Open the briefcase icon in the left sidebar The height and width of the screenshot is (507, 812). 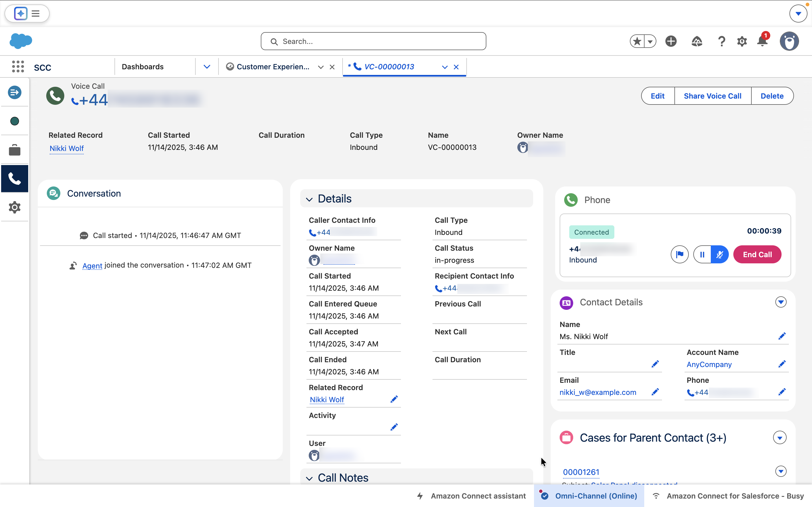14,150
